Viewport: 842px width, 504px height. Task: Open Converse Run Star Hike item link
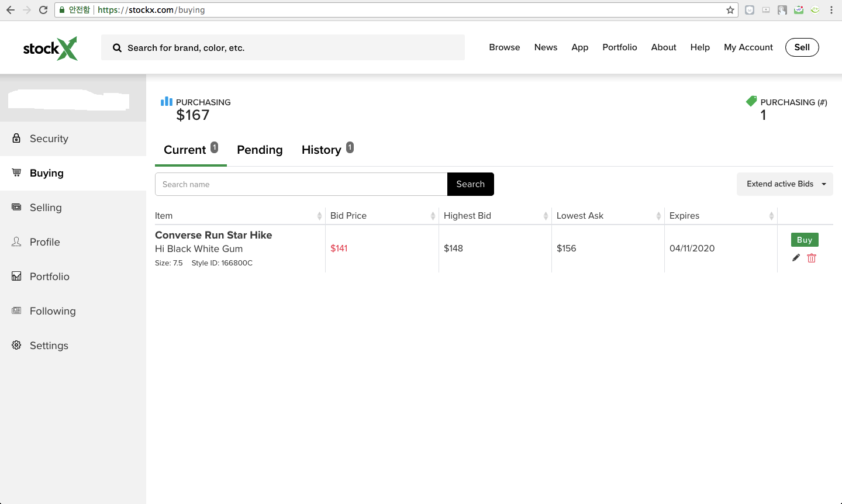(x=213, y=235)
